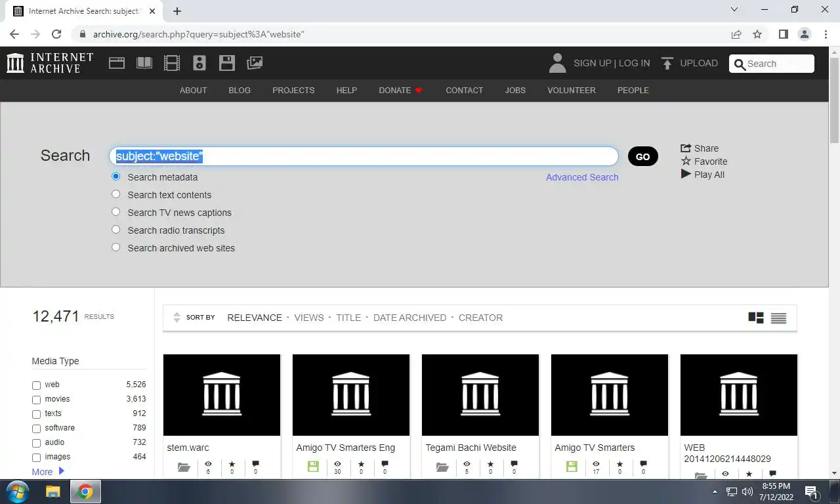This screenshot has width=840, height=504.
Task: Open the CONTACT menu item
Action: [x=464, y=91]
